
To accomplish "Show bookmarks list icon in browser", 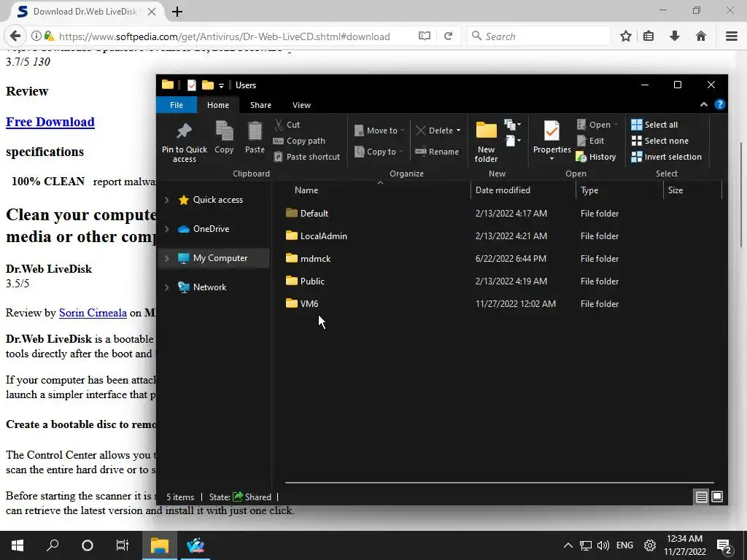I will tap(649, 36).
